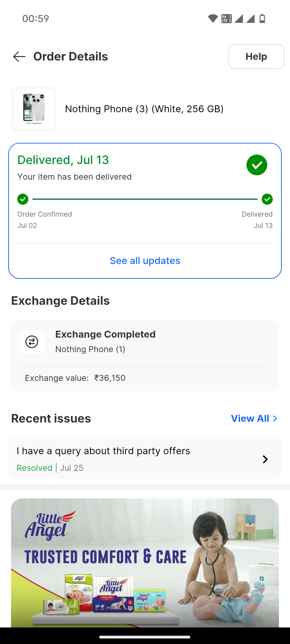Expand See all updates
Screen dimensions: 290x644
[145, 261]
